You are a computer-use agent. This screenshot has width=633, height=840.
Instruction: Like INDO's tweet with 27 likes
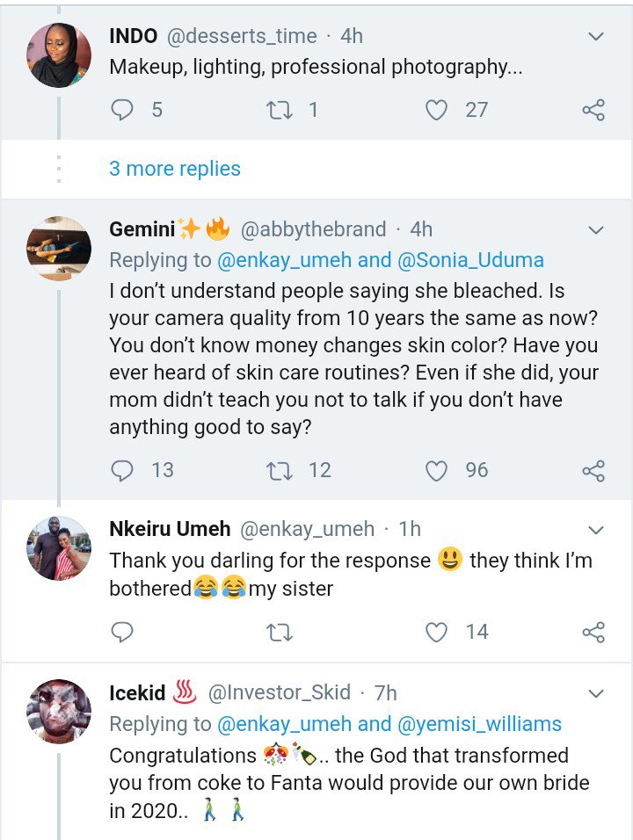(437, 110)
